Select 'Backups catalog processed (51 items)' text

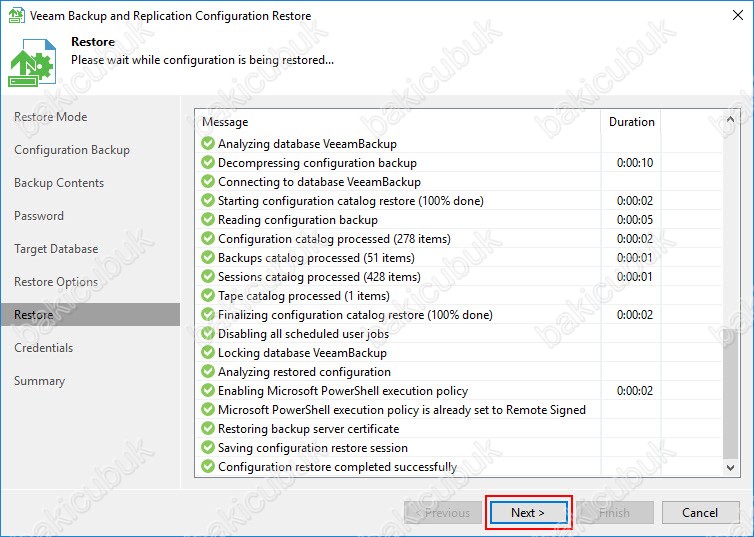click(316, 258)
